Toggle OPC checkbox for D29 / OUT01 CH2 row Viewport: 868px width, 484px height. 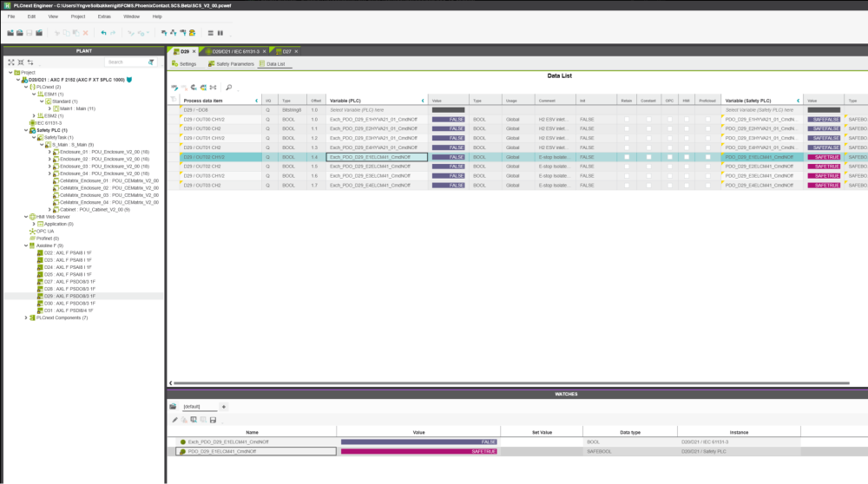click(x=668, y=147)
